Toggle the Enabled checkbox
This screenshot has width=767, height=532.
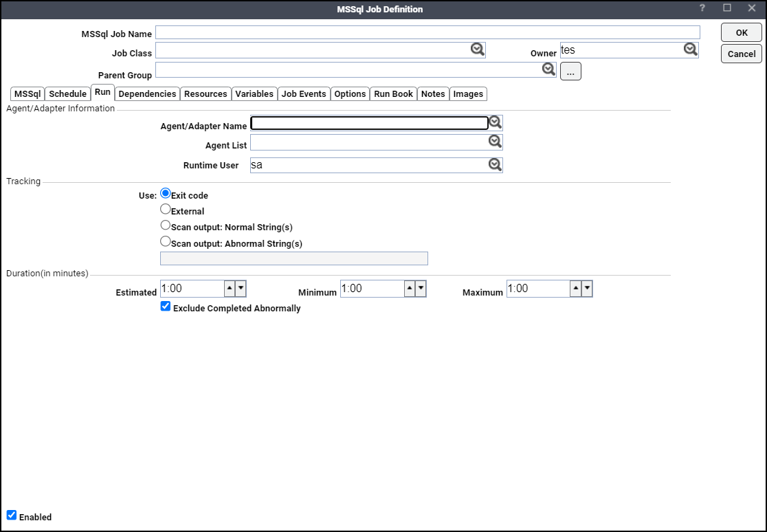(x=11, y=515)
